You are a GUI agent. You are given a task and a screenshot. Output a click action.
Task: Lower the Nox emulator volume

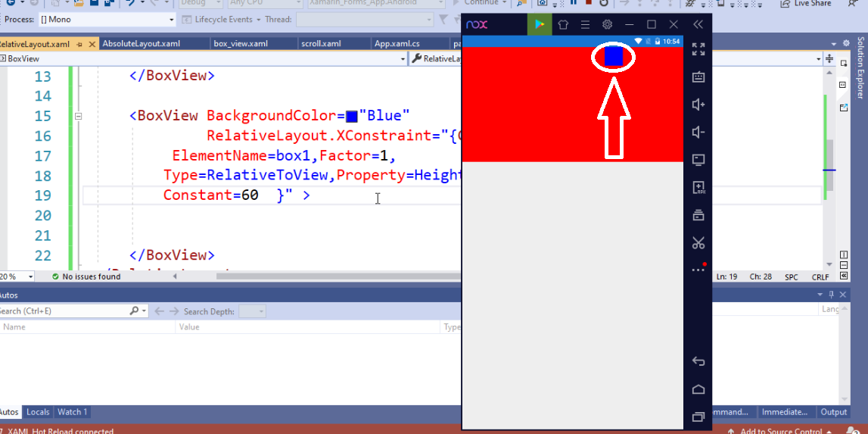[698, 132]
